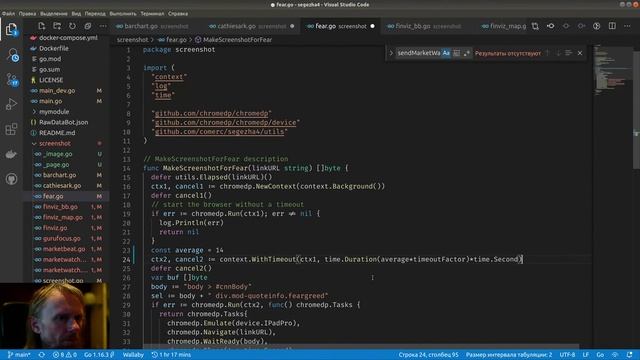640x360 pixels.
Task: Click the New Folder icon in Explorer
Action: click(57, 26)
